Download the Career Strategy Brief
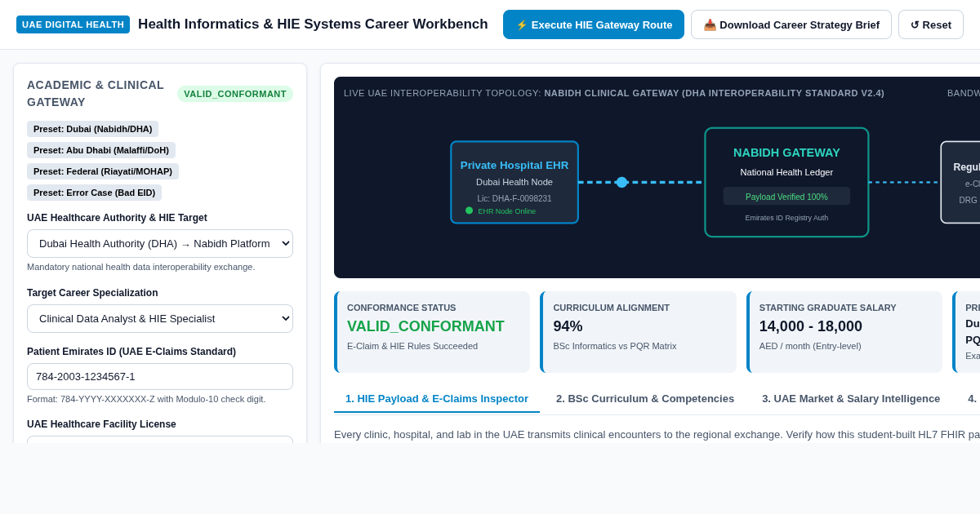Screen dimensions: 980x514 pyautogui.click(x=791, y=24)
